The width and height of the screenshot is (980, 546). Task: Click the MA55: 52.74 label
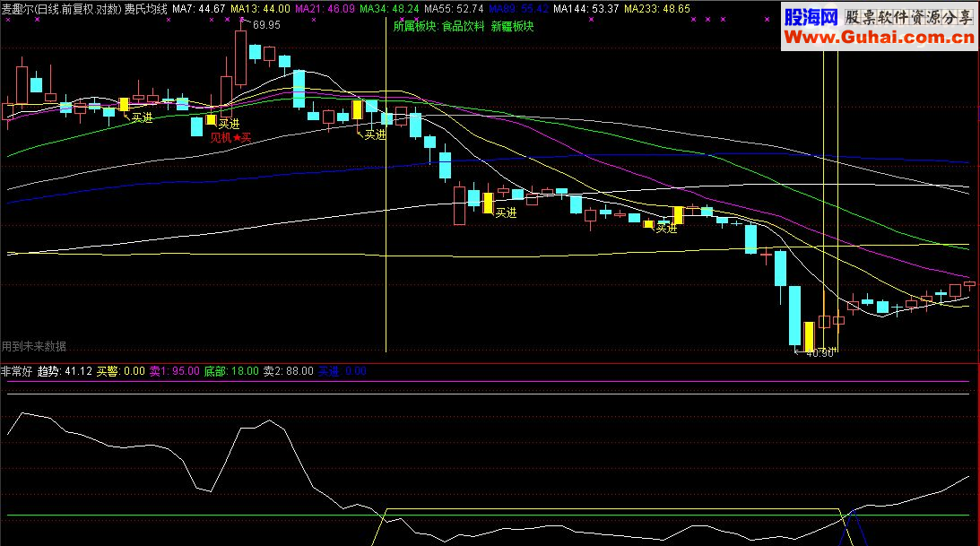(x=454, y=9)
